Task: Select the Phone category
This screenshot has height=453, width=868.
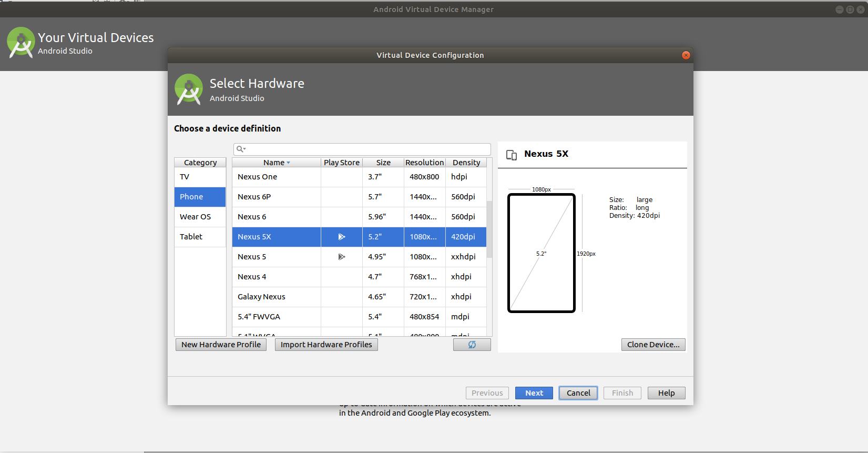Action: [200, 197]
